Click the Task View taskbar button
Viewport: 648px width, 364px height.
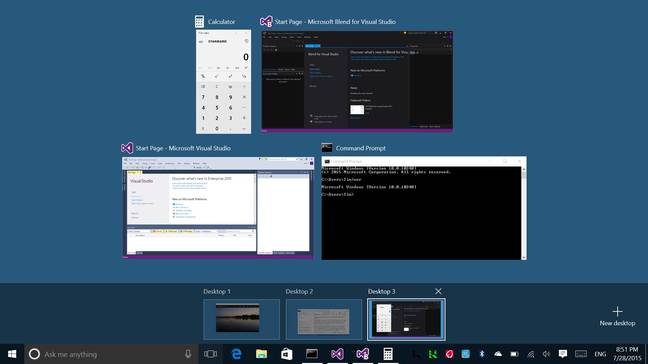tap(210, 354)
